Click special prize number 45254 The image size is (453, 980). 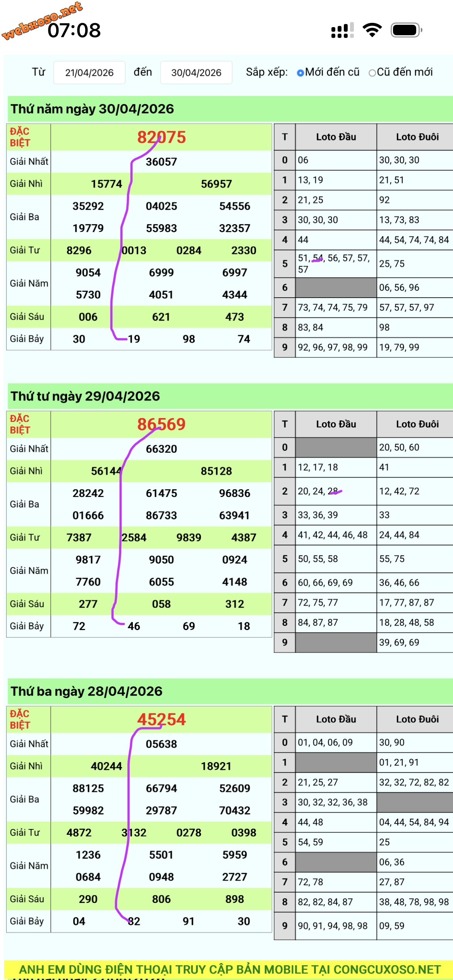161,720
